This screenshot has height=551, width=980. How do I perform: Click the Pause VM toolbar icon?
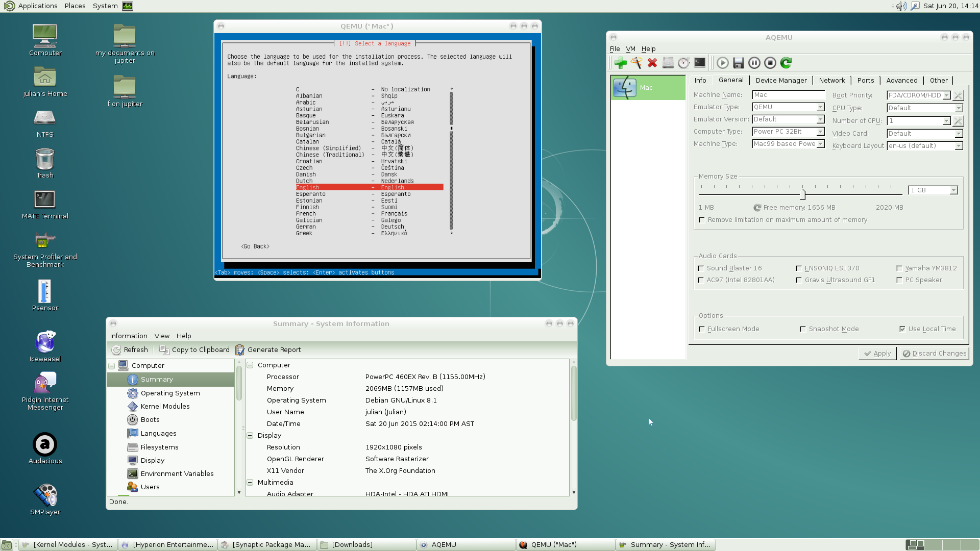[754, 63]
